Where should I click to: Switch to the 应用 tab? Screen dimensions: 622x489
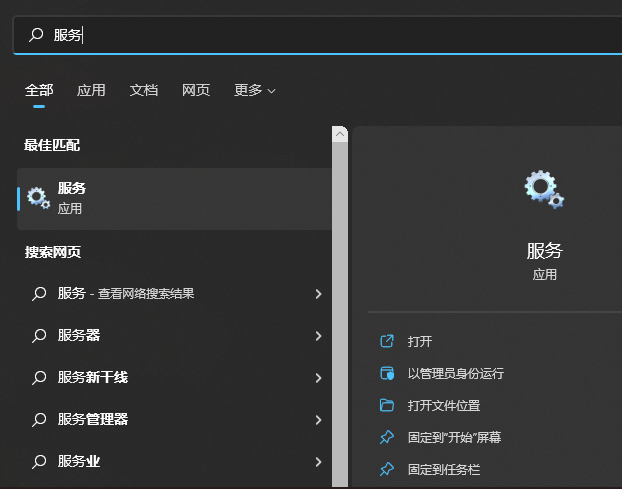91,90
